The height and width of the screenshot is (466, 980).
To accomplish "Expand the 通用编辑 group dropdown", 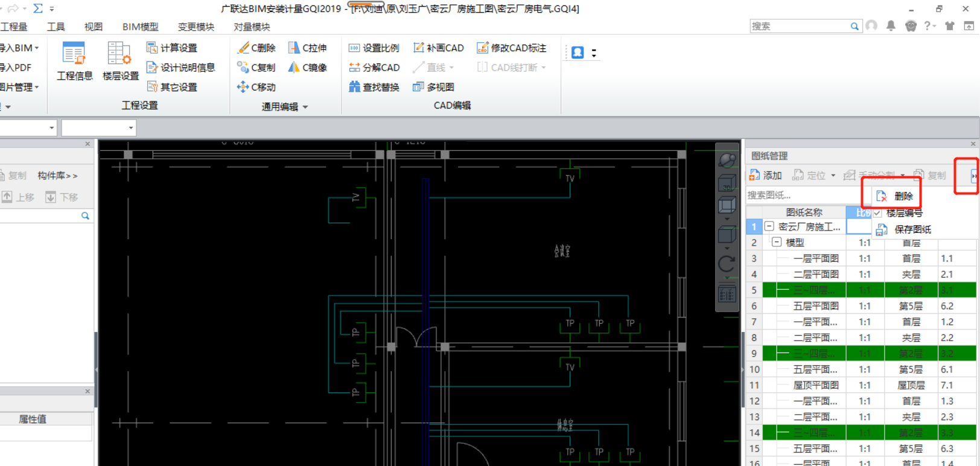I will 305,107.
